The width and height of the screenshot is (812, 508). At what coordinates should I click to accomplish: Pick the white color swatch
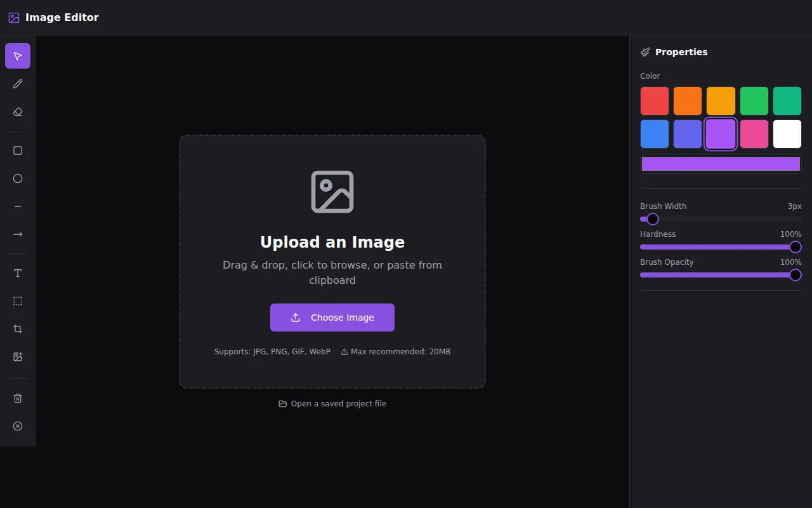(x=787, y=134)
